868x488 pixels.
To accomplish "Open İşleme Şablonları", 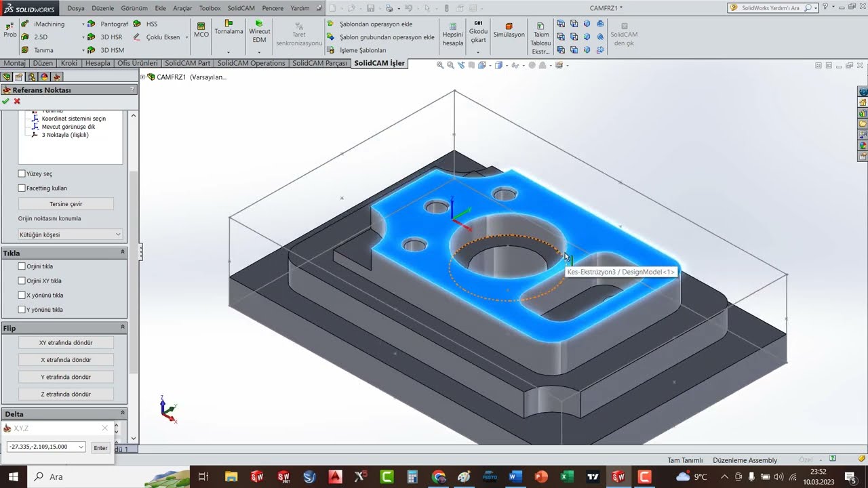I will (x=357, y=50).
